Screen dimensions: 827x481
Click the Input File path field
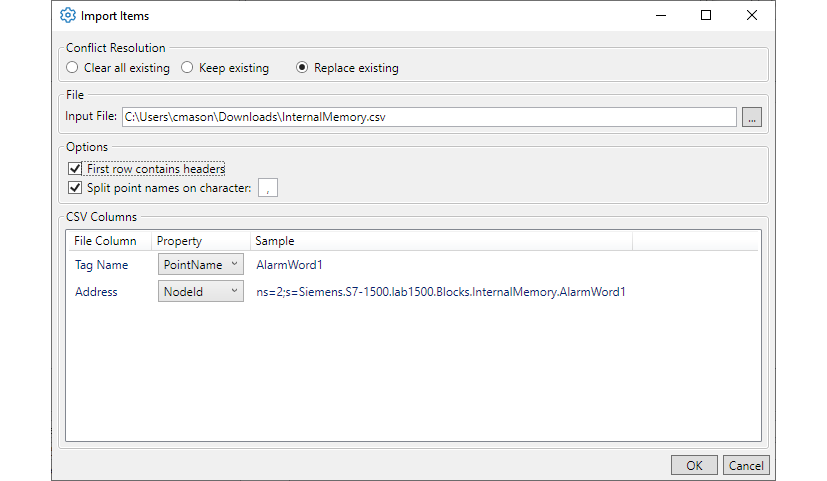(429, 117)
